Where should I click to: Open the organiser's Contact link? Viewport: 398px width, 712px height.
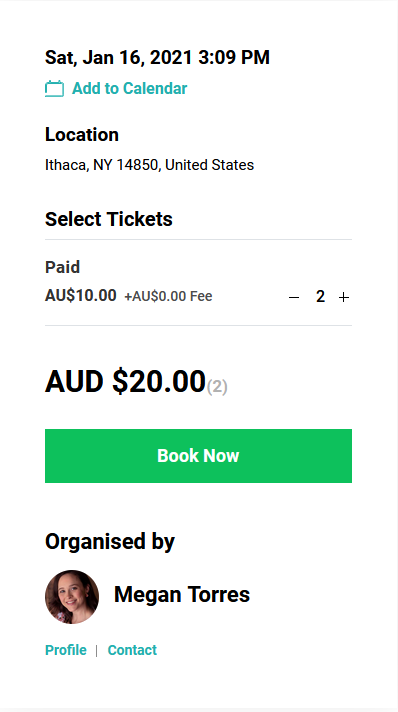coord(132,650)
